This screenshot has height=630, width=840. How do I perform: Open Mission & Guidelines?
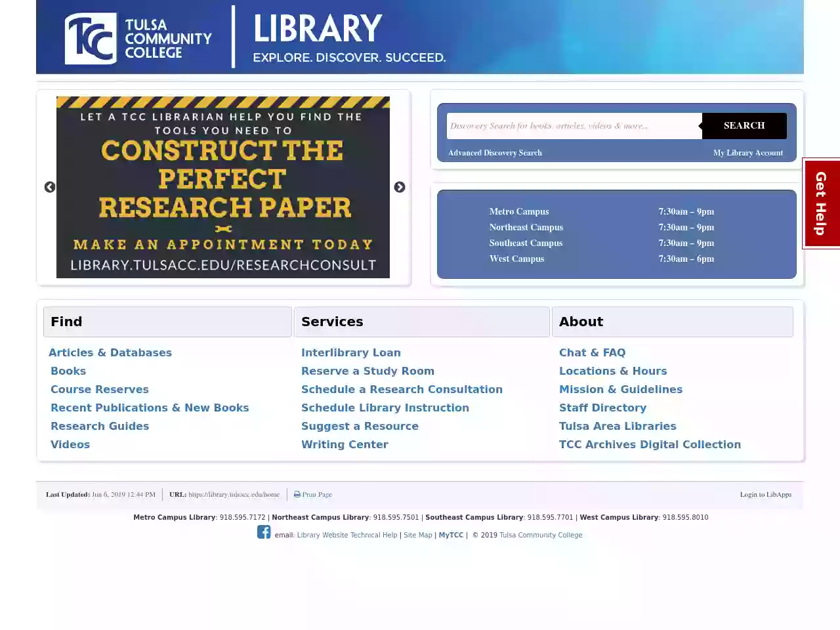coord(621,389)
